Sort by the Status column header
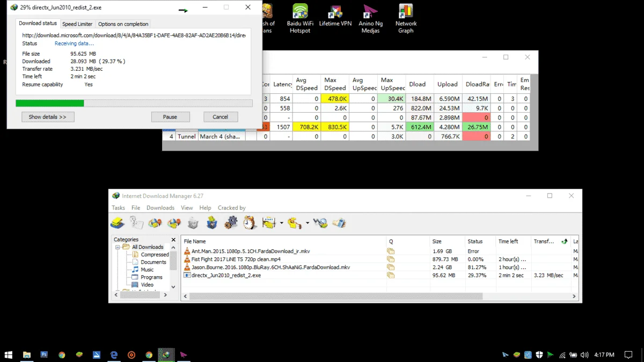This screenshot has height=362, width=644. [x=480, y=241]
